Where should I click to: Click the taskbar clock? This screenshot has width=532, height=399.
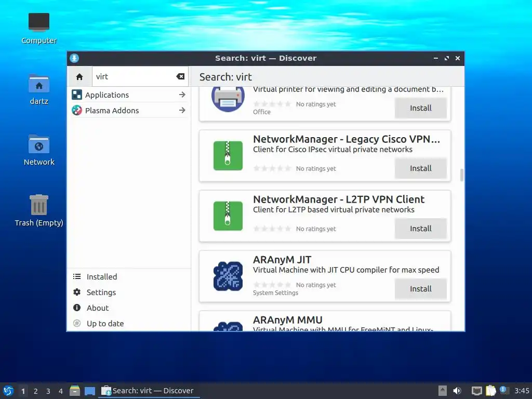pyautogui.click(x=522, y=391)
